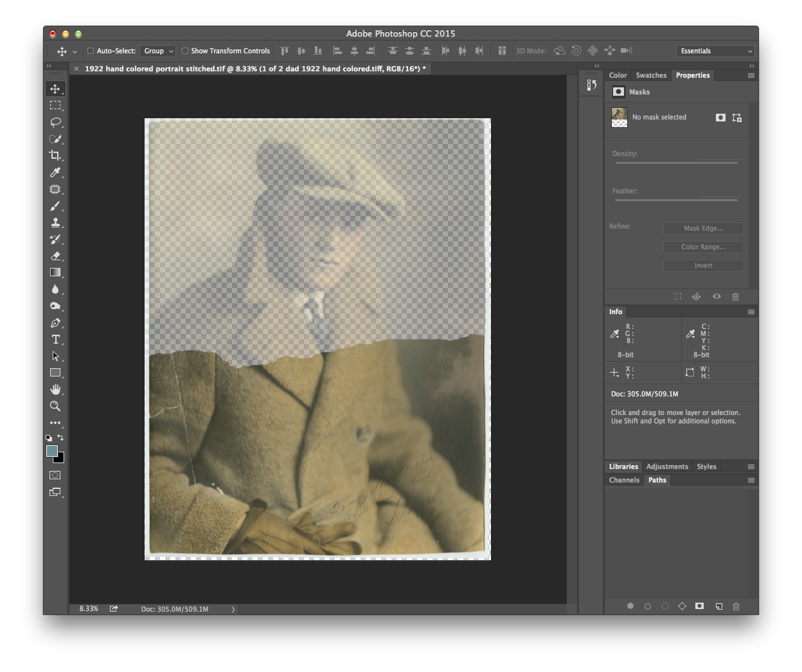
Task: Open the Adjustments panel tab
Action: pyautogui.click(x=666, y=466)
